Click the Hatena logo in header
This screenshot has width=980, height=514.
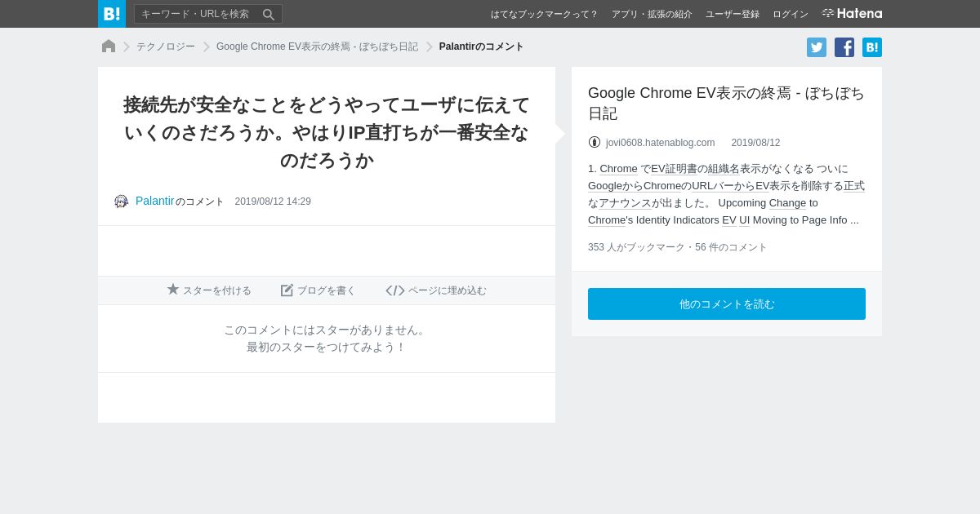pyautogui.click(x=852, y=14)
